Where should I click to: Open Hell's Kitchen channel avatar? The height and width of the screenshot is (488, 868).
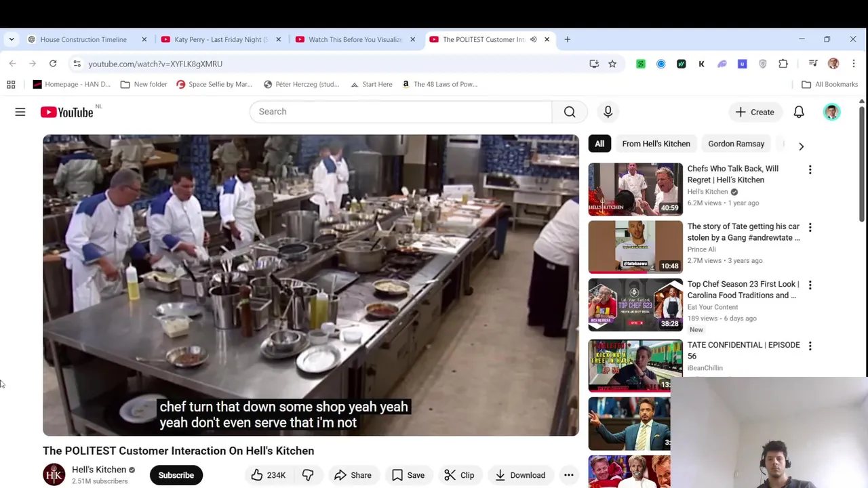pos(54,474)
